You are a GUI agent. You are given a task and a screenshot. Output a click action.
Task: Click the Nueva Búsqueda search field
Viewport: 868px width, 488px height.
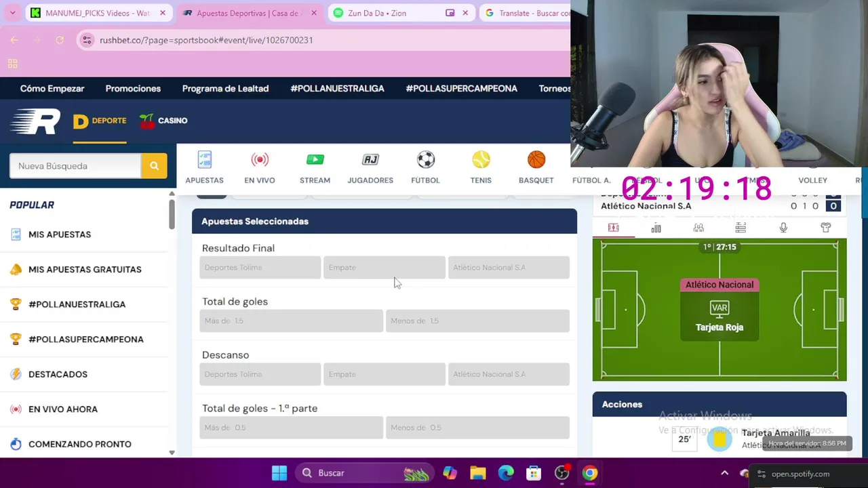[x=75, y=165]
